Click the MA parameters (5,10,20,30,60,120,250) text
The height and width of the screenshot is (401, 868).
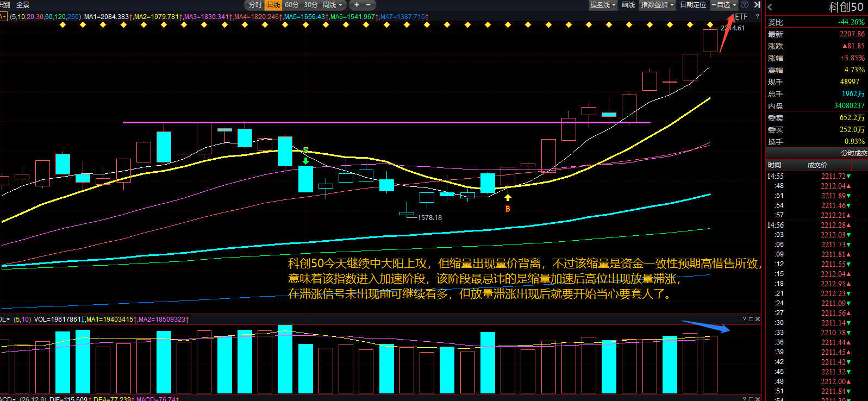(45, 17)
